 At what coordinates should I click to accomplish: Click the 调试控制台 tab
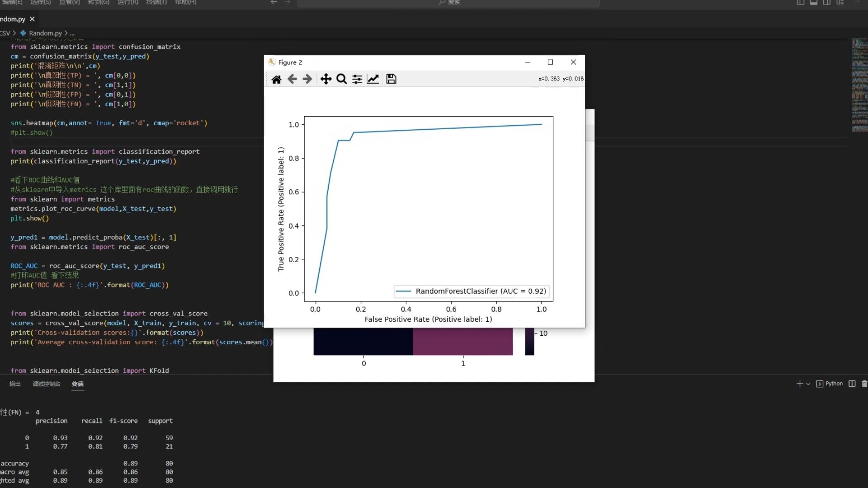[46, 384]
